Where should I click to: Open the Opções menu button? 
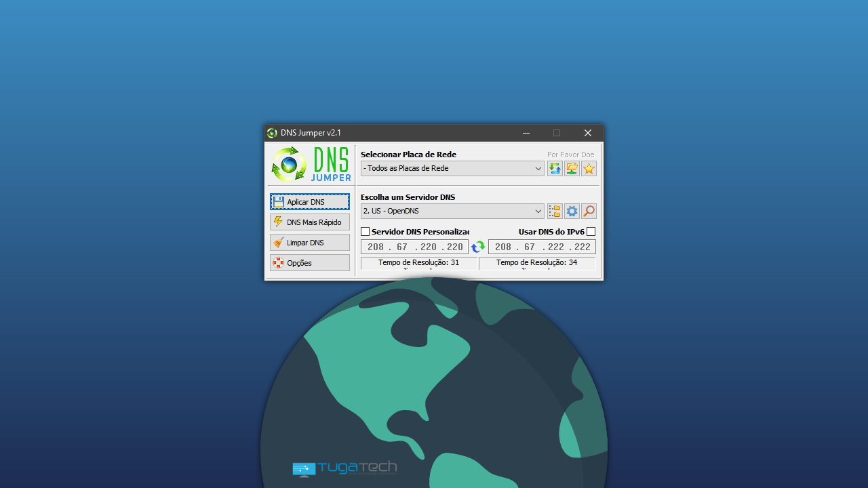310,263
